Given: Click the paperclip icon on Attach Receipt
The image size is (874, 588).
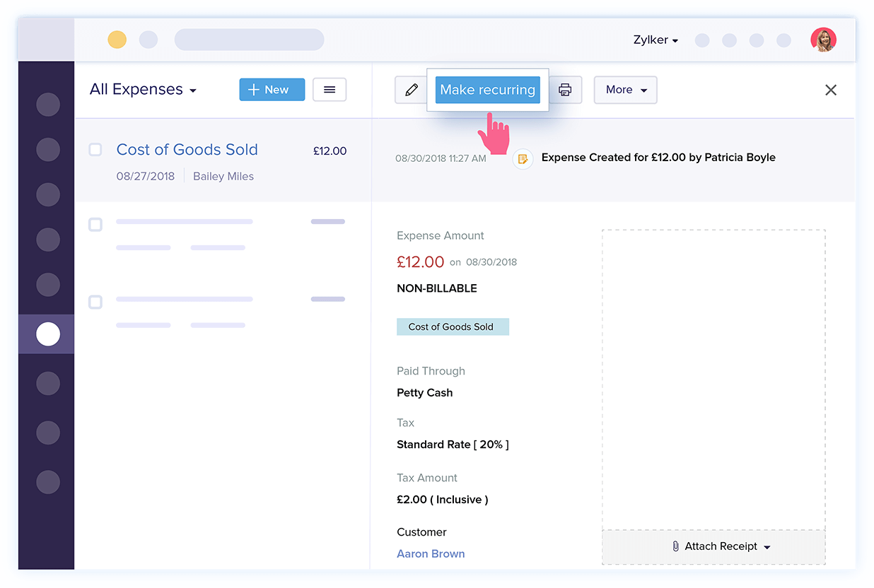Looking at the screenshot, I should coord(676,546).
